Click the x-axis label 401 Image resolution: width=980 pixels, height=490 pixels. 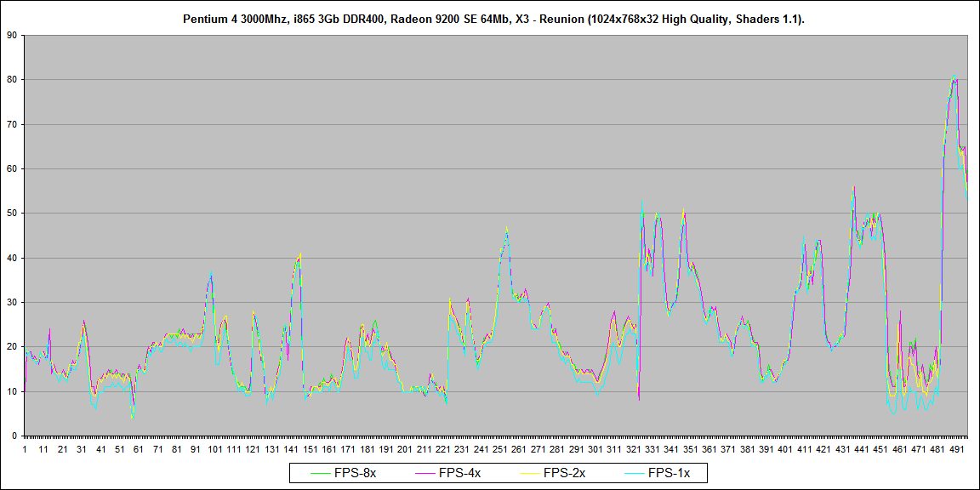coord(785,449)
